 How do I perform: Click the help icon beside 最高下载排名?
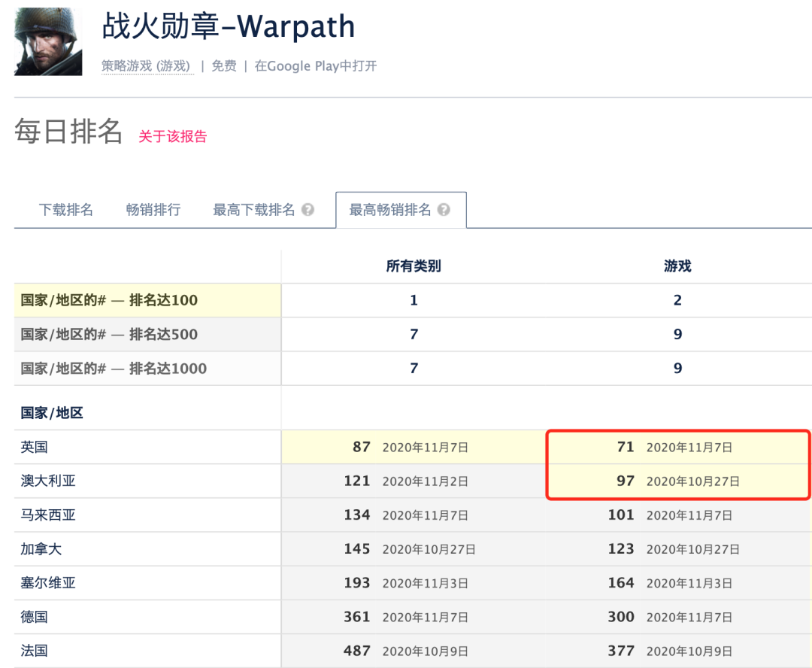pos(308,210)
